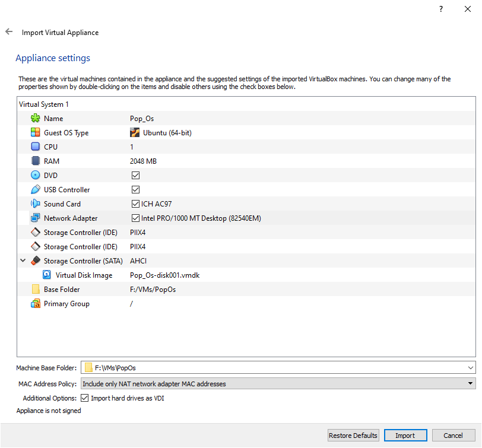Viewport: 482px width, 448px height.
Task: Toggle Import hard drives as VDI
Action: (84, 398)
